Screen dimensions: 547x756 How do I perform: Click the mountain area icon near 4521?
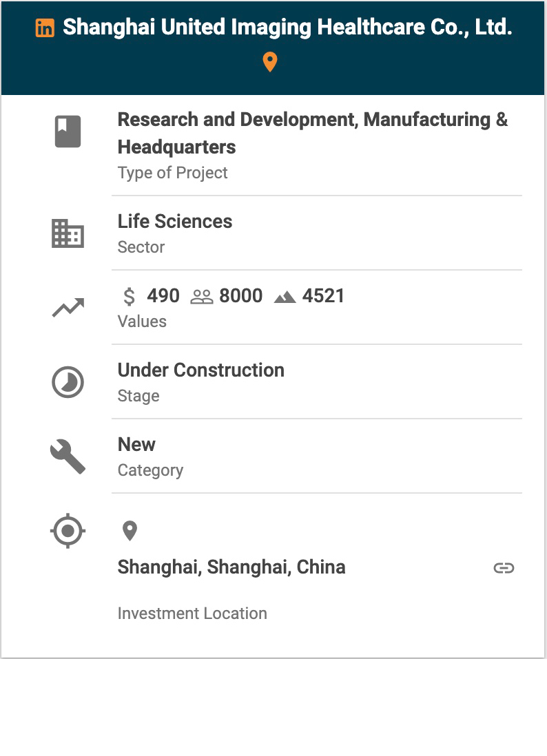tap(285, 297)
